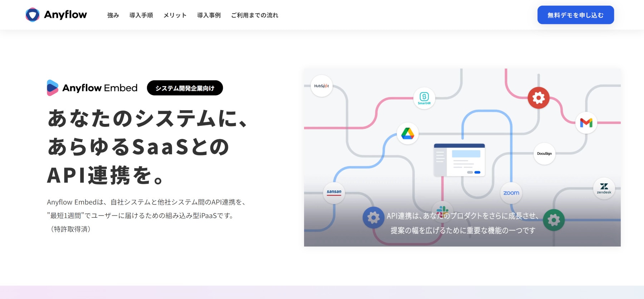Viewport: 644px width, 299px height.
Task: Open the 強み navigation item
Action: pos(113,15)
